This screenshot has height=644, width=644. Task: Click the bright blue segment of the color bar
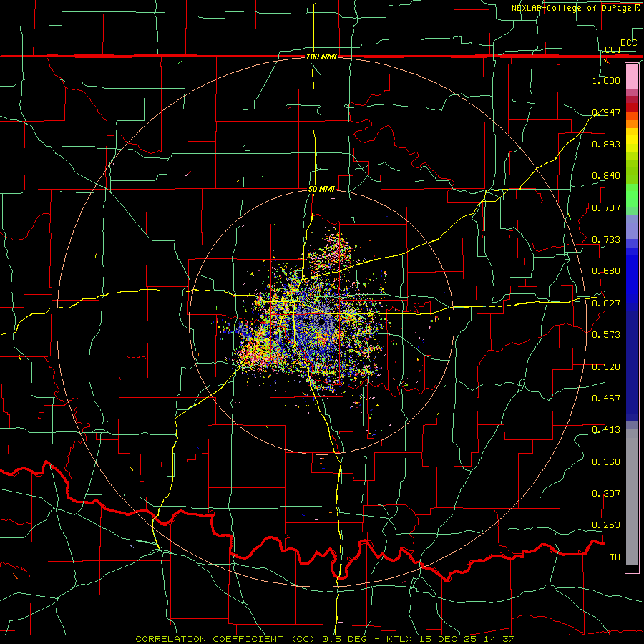point(632,279)
